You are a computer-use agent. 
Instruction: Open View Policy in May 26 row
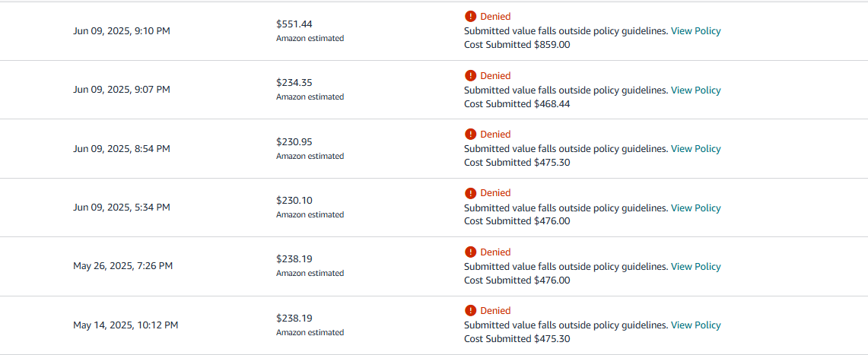pos(696,267)
